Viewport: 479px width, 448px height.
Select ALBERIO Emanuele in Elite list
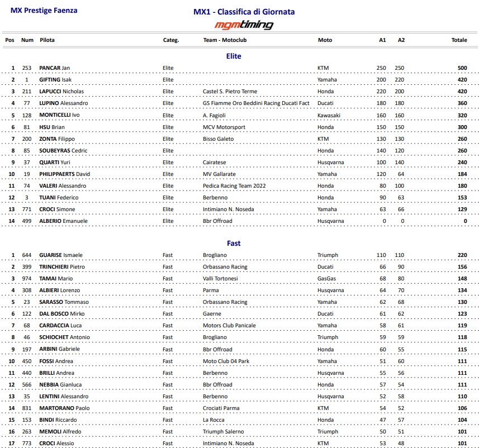tap(63, 221)
